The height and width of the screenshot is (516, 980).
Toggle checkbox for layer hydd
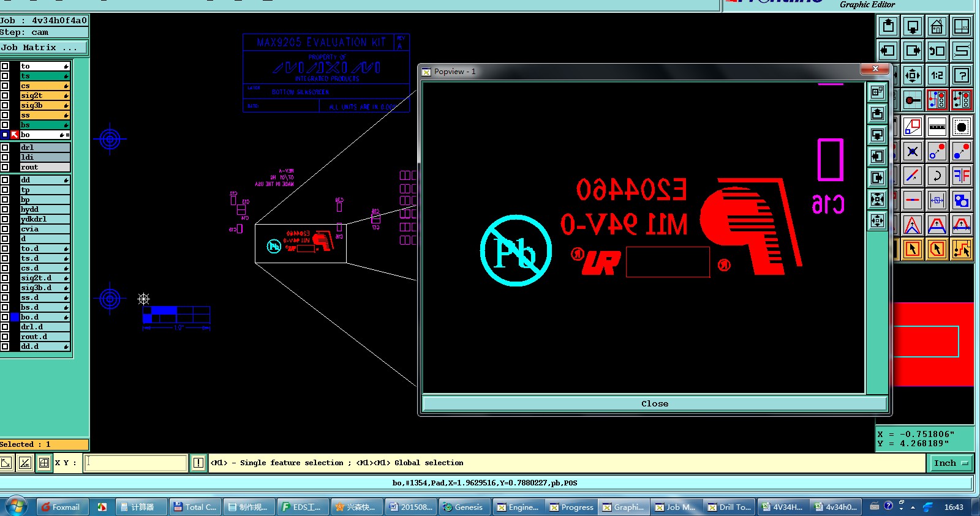point(5,209)
